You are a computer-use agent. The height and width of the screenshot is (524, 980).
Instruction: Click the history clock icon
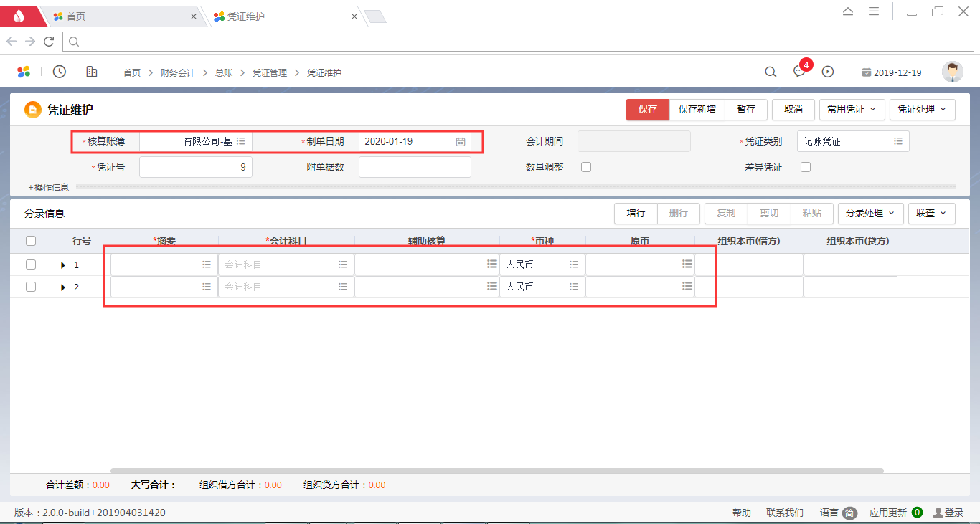[60, 72]
